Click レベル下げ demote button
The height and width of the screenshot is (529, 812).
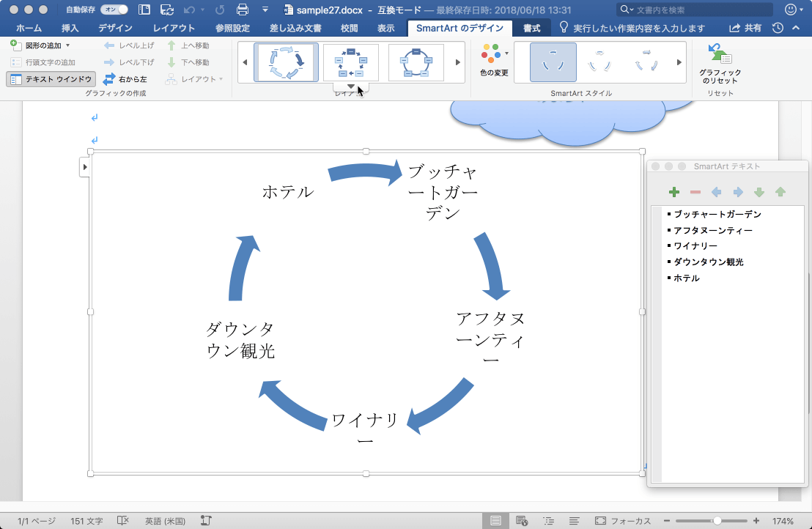point(130,62)
